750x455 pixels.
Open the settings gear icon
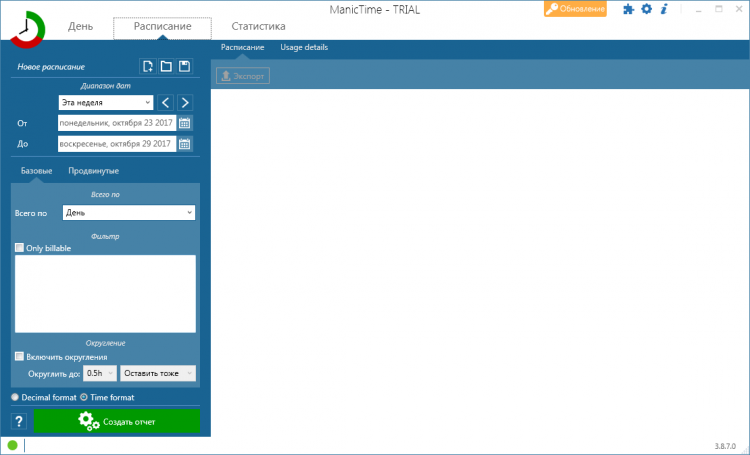tap(646, 9)
